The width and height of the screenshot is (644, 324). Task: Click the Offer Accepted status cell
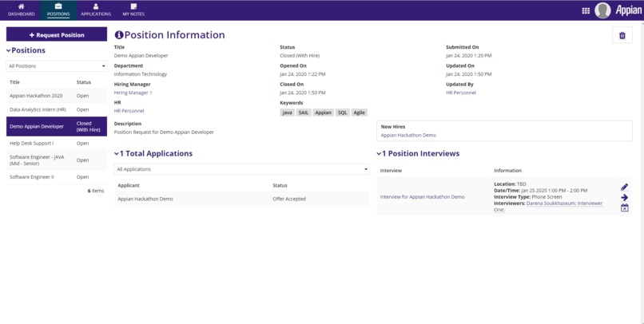289,199
